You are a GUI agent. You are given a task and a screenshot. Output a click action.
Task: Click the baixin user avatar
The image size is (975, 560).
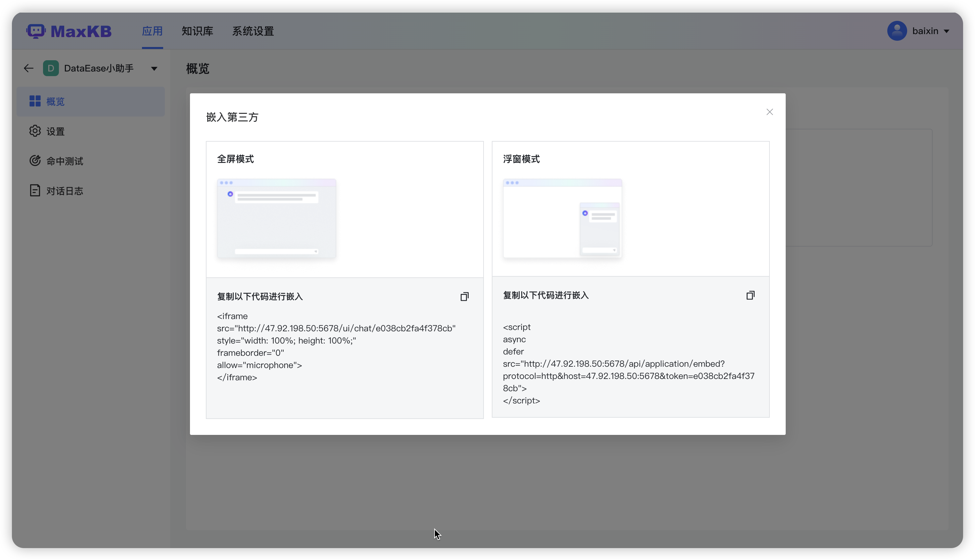(x=897, y=31)
